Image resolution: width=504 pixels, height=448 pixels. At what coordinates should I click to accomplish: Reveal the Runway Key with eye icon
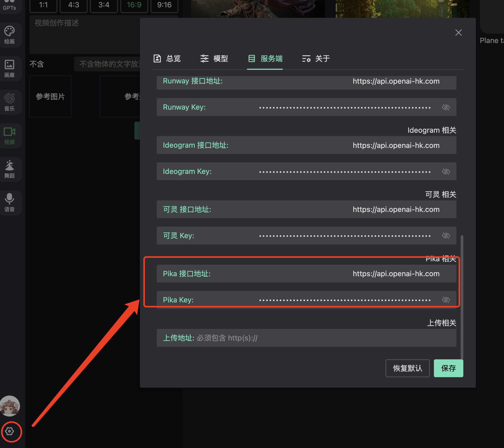[x=446, y=107]
